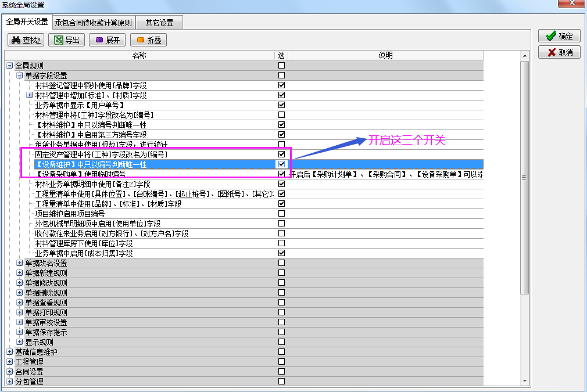Confirm settings with the 确定 checkmark button
The height and width of the screenshot is (392, 587).
[x=559, y=36]
